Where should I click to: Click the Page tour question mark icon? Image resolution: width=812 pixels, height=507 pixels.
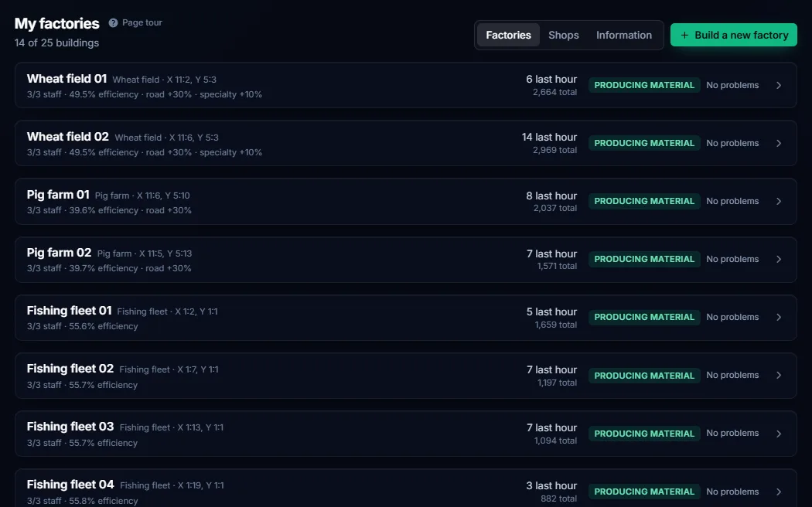[113, 22]
